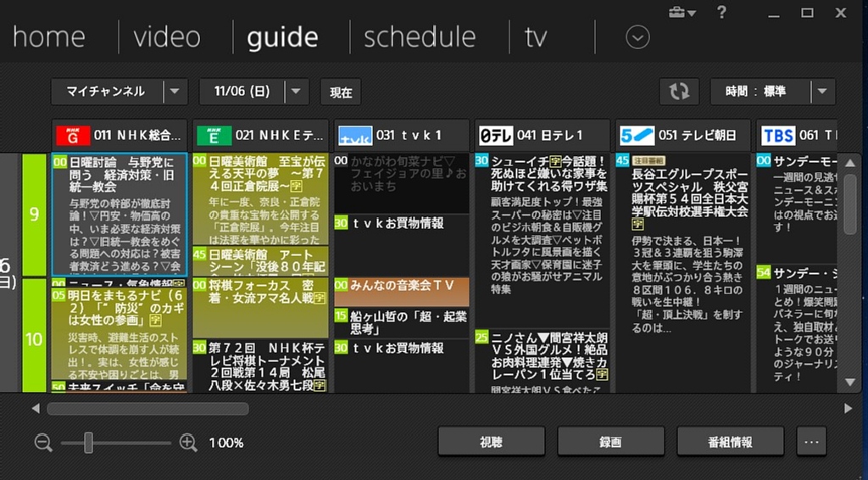Click vertical scrollbar thumb

(850, 204)
